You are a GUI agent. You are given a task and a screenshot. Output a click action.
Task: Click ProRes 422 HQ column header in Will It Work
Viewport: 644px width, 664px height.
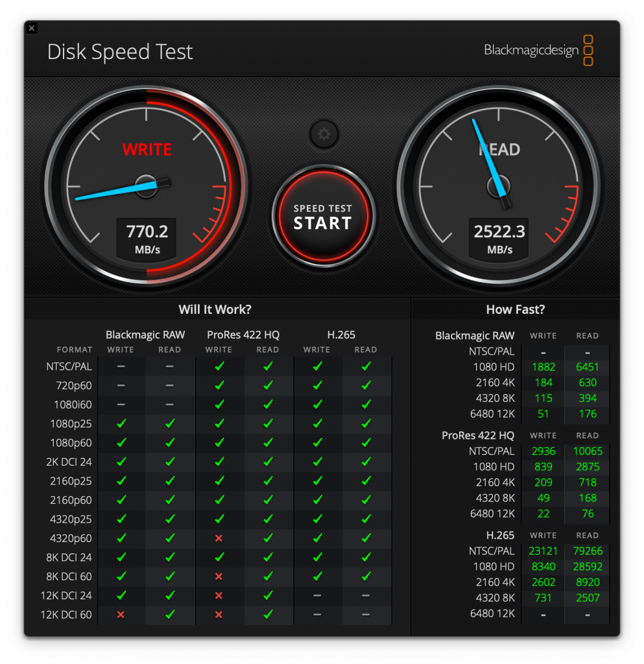click(x=243, y=335)
